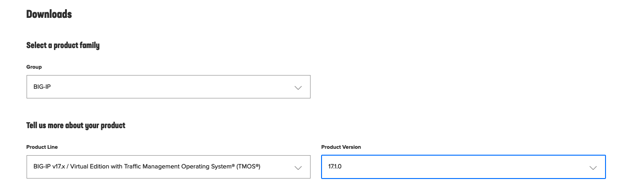Viewport: 644px width, 195px height.
Task: Click the 'Select a product family' heading
Action: (x=63, y=45)
